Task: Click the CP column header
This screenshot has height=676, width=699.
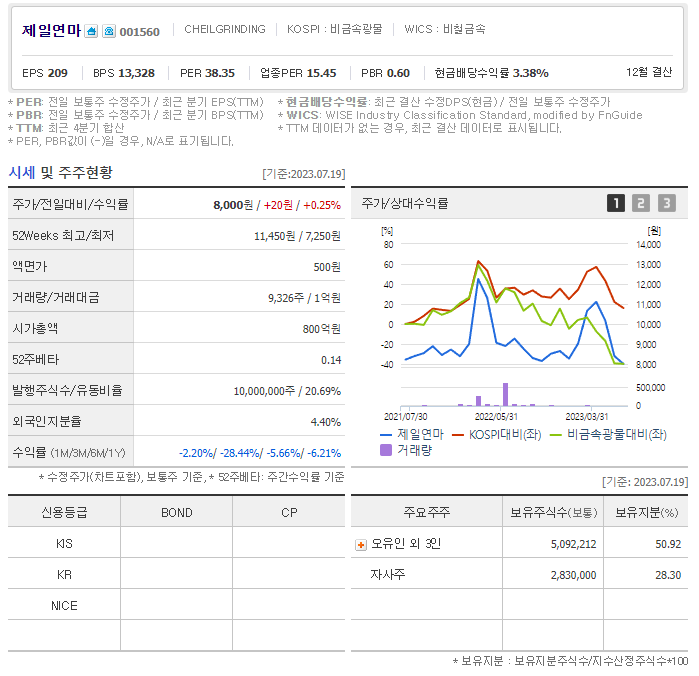Action: pyautogui.click(x=289, y=513)
